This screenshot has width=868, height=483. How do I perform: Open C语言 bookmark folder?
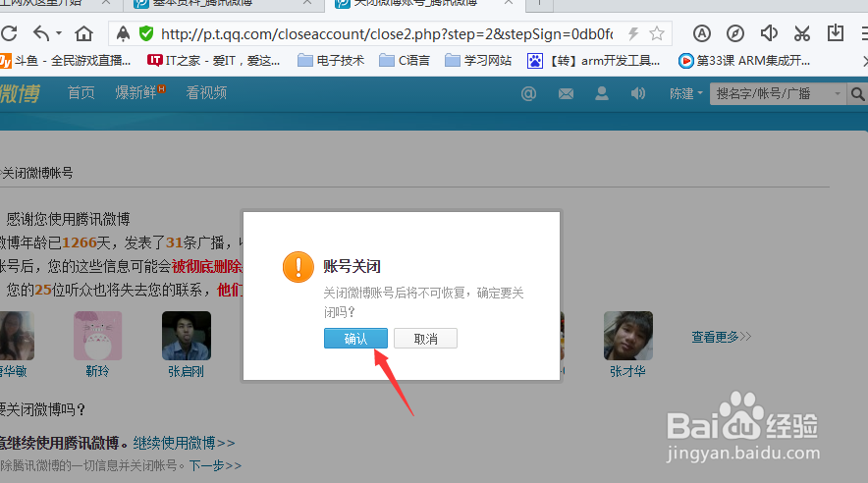pos(405,60)
